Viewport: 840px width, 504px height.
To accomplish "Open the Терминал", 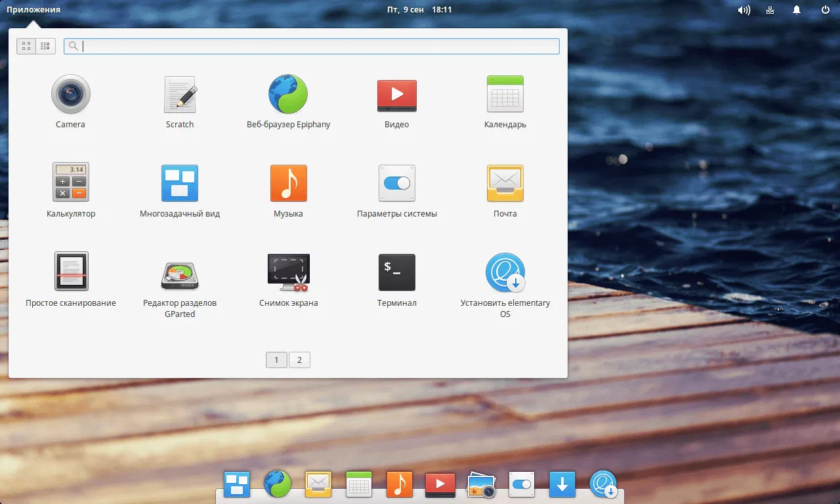I will 396,272.
